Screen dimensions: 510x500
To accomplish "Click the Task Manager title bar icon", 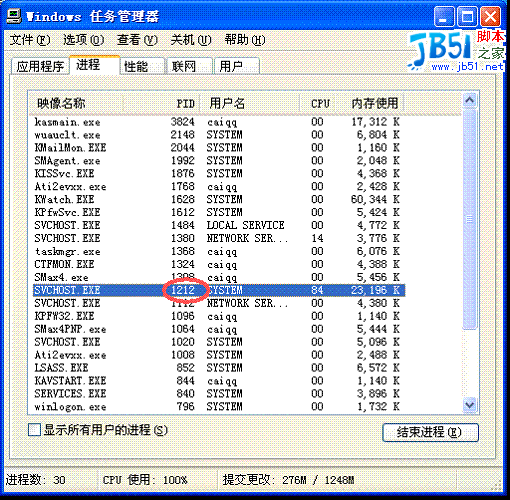I will [14, 16].
